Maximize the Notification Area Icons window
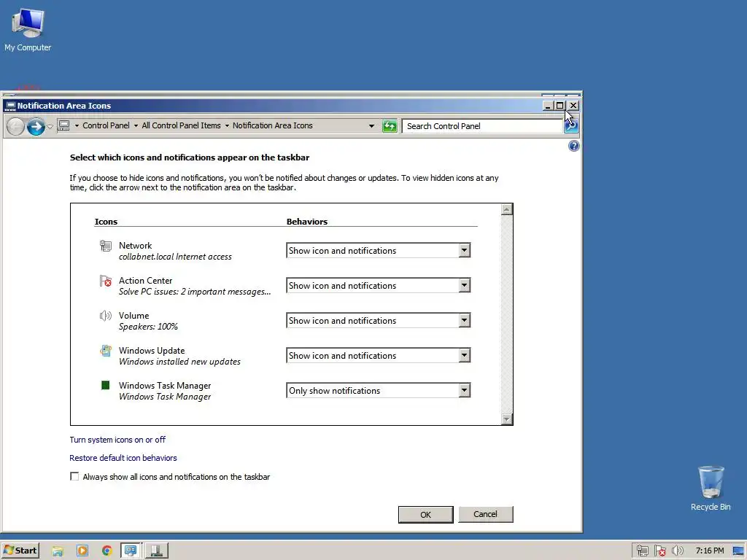This screenshot has width=747, height=560. pos(560,106)
